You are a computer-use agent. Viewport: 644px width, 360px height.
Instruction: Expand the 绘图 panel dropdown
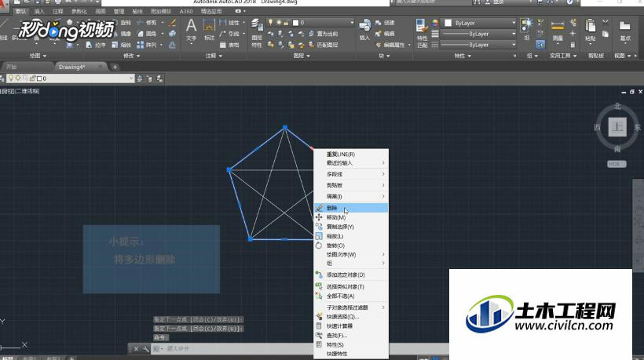pos(38,56)
